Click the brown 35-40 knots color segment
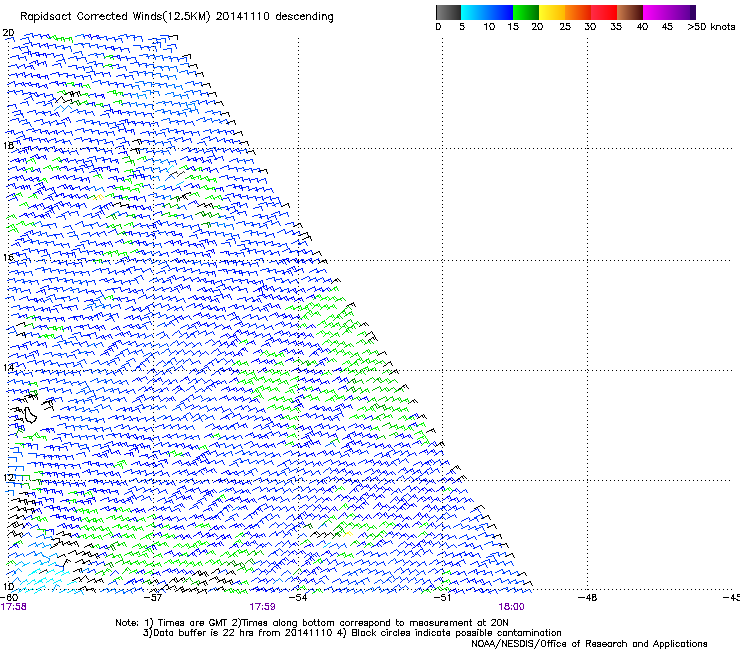740x650 pixels. [x=630, y=12]
